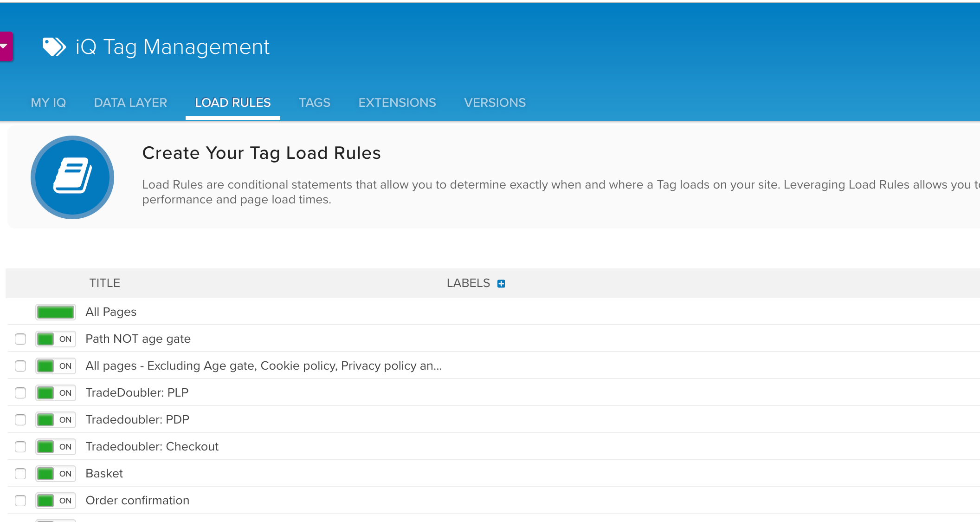Toggle off the Tradedoubler: PDP rule
The height and width of the screenshot is (522, 980).
56,420
